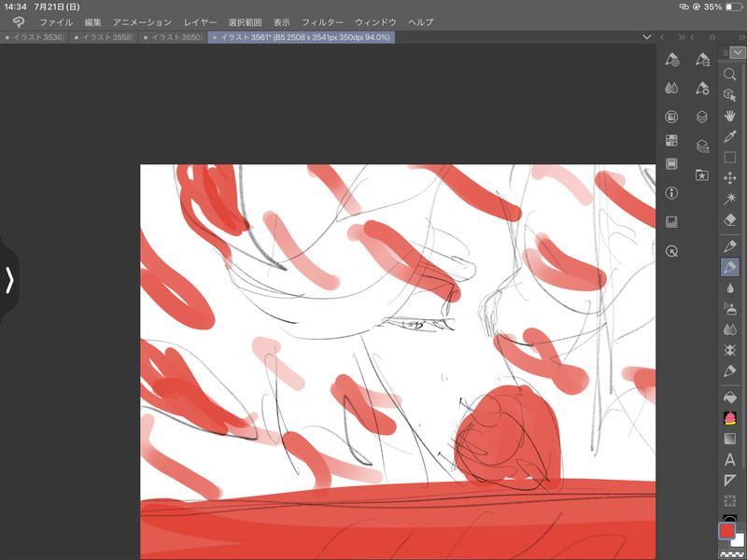The image size is (747, 560).
Task: Open the Layer Property palette icon
Action: (702, 146)
